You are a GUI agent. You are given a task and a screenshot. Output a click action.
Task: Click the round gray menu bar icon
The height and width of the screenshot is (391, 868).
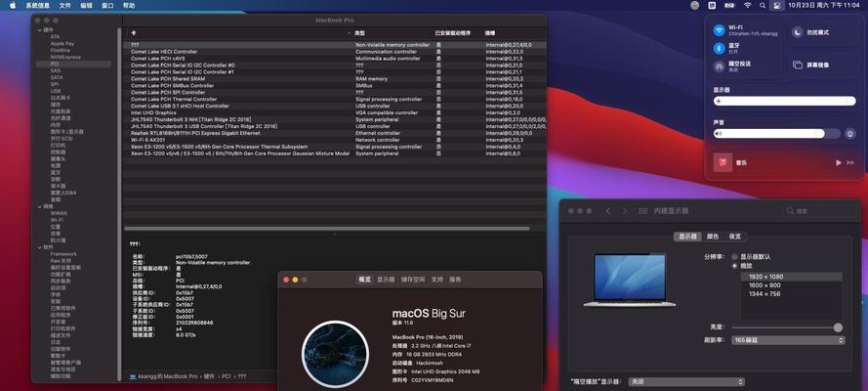(695, 5)
